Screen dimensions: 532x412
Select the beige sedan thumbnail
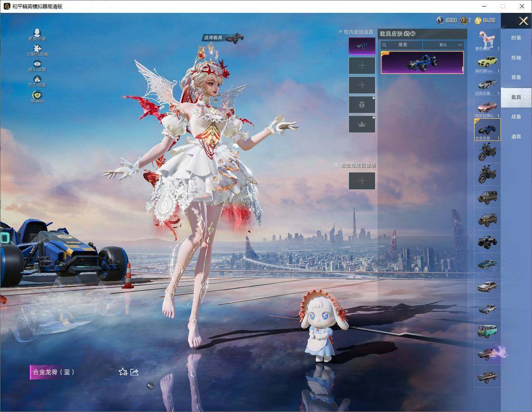[x=487, y=287]
